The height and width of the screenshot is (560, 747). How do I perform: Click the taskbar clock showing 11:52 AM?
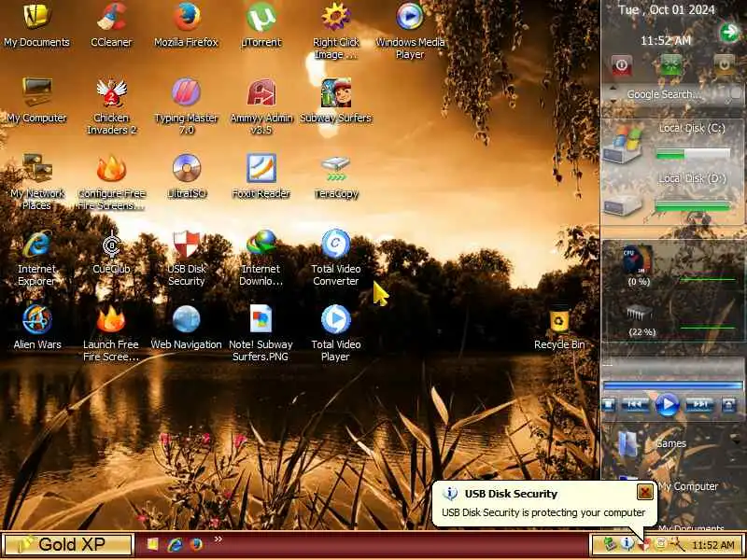pos(712,544)
